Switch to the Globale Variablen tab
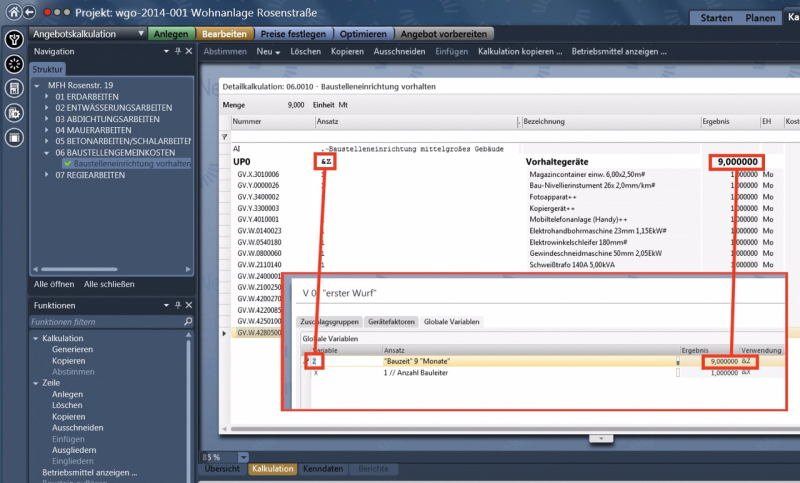Screen dimensions: 800x483 (452, 322)
